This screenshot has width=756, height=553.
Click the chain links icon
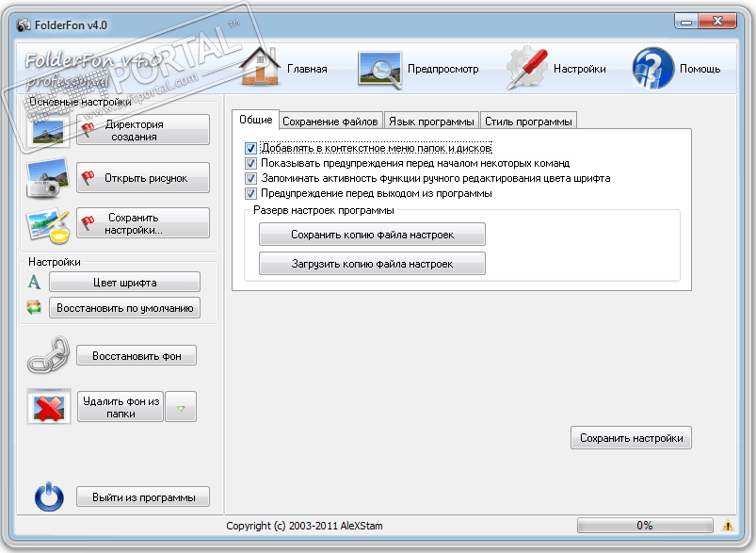coord(48,356)
